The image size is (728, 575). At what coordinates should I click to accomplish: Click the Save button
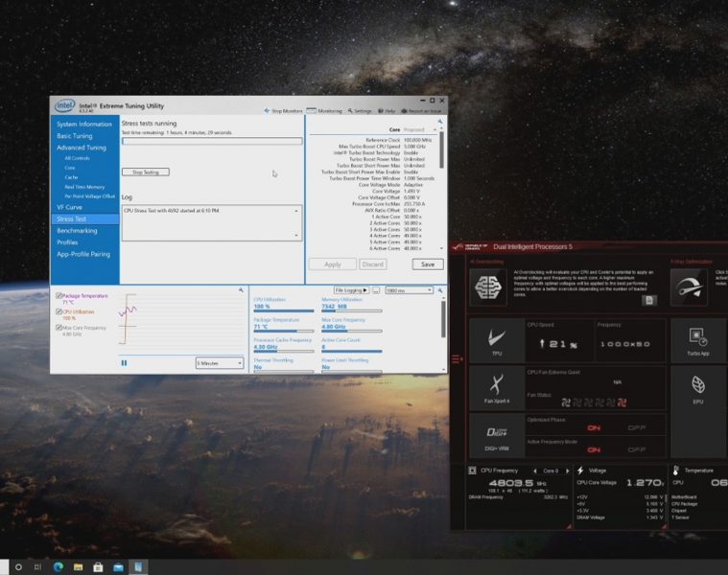[x=428, y=264]
